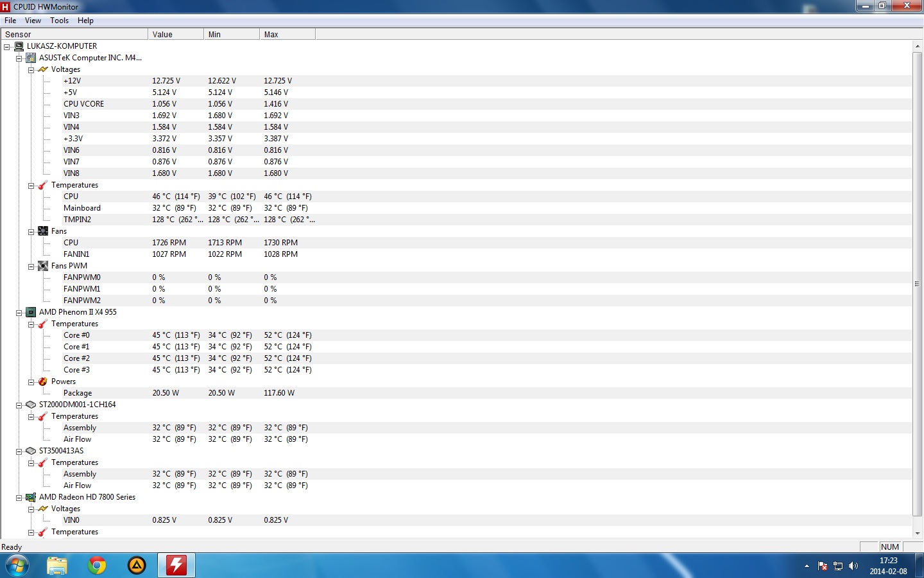Click the scrollbar down arrow

pos(917,533)
